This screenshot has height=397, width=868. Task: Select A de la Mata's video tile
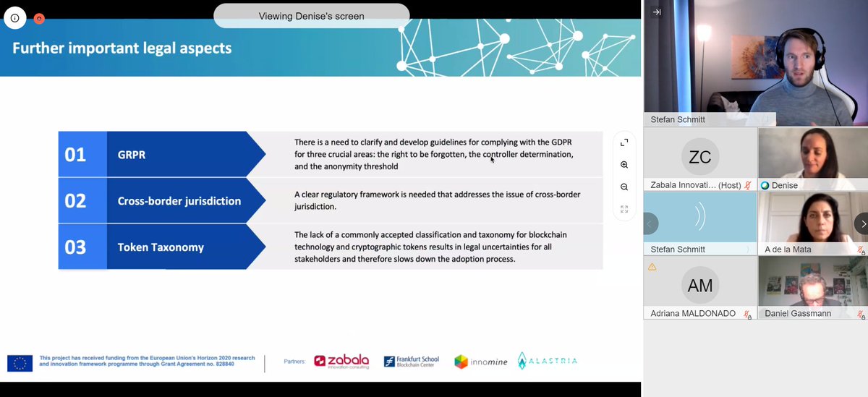pyautogui.click(x=813, y=223)
